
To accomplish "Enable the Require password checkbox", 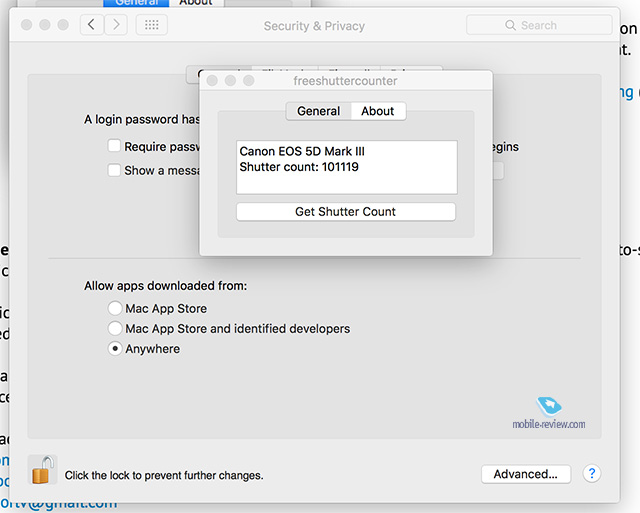I will (114, 146).
